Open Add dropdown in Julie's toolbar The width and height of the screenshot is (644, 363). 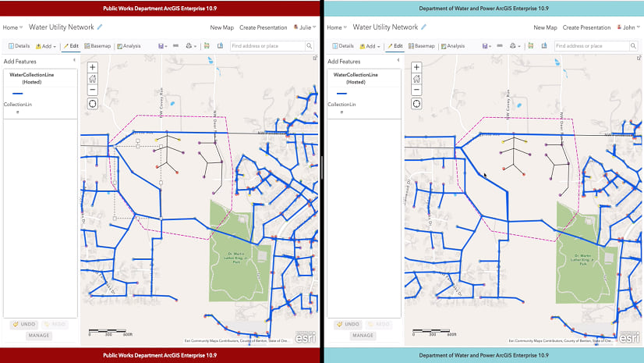[46, 46]
